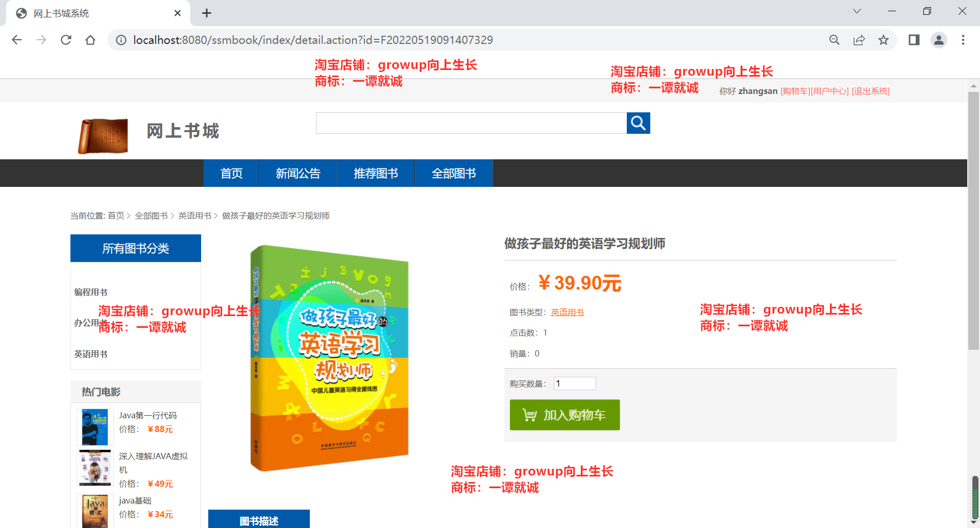Open the 全部图书 navigation tab
The height and width of the screenshot is (528, 980).
tap(454, 173)
